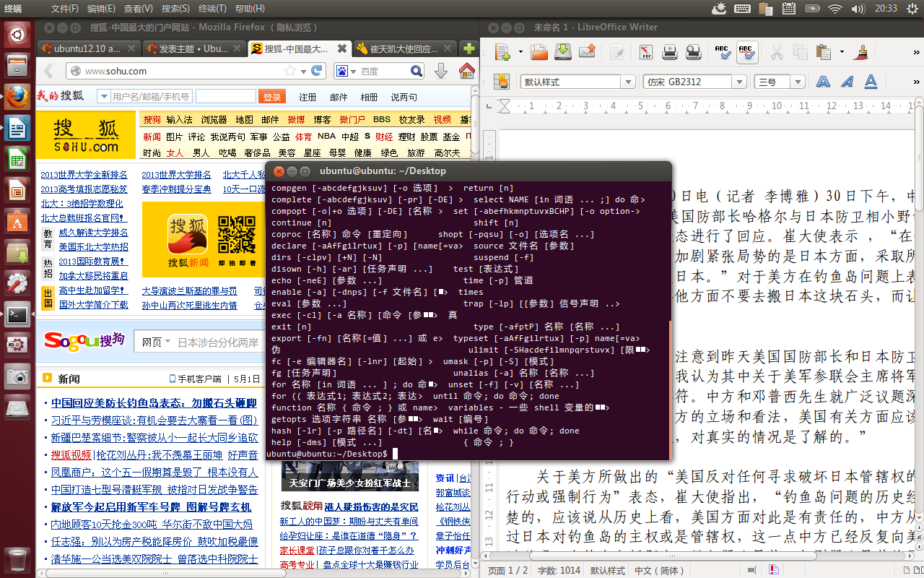
Task: Open the font name 仿宋 GB2312 dropdown
Action: [x=739, y=82]
